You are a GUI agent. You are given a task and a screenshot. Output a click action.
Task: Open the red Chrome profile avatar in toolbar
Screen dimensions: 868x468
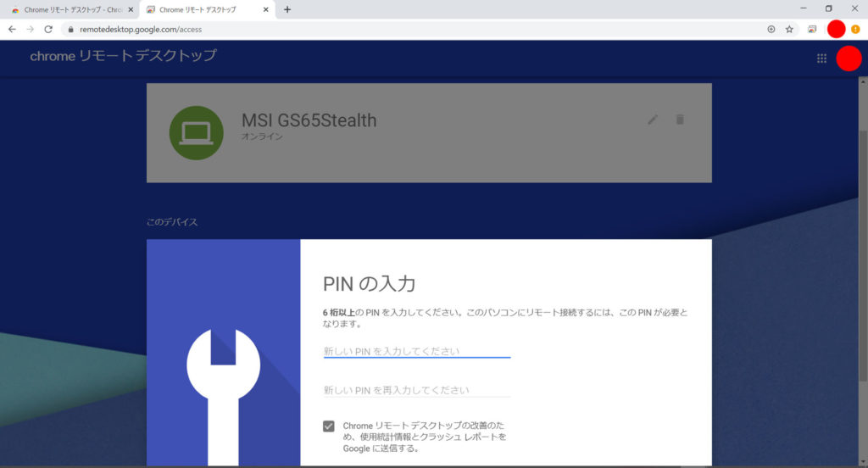(x=836, y=29)
